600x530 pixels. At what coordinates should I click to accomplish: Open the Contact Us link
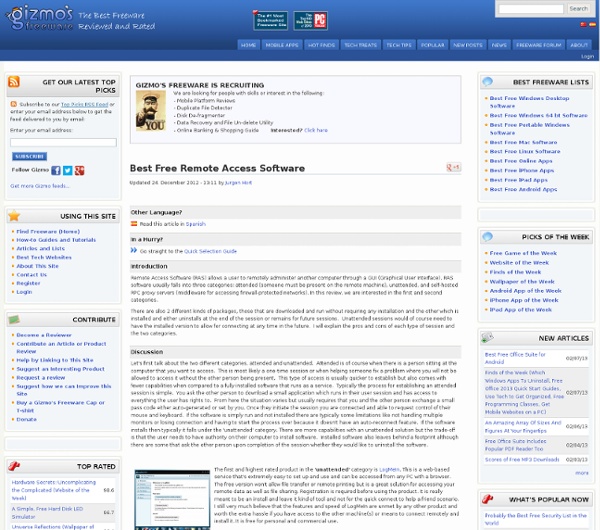pos(31,274)
